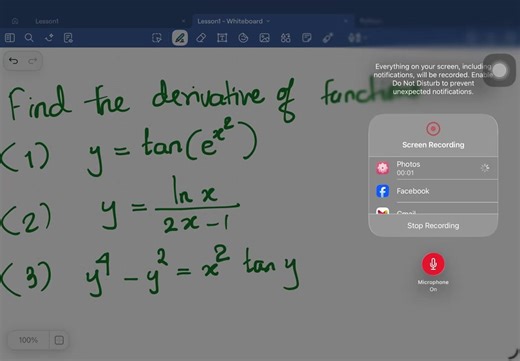Close the Lesson1 tab
Viewport: 520px width, 361px height.
click(183, 21)
